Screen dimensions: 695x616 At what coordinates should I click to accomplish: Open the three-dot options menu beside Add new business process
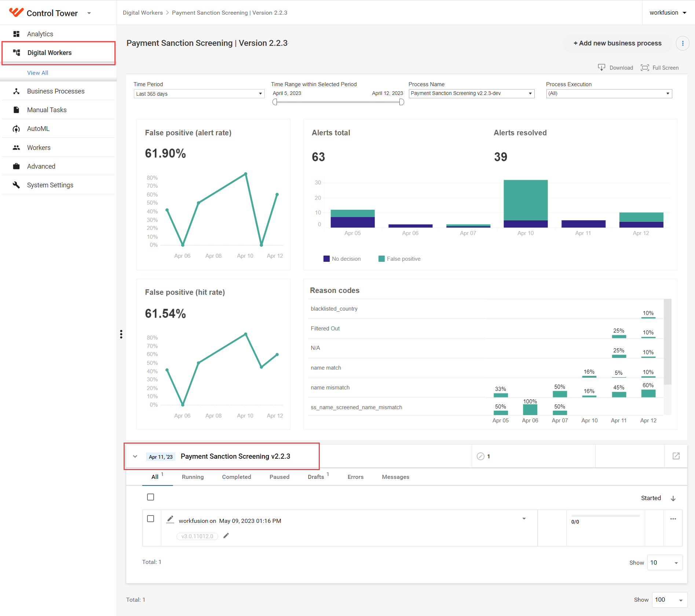point(683,43)
